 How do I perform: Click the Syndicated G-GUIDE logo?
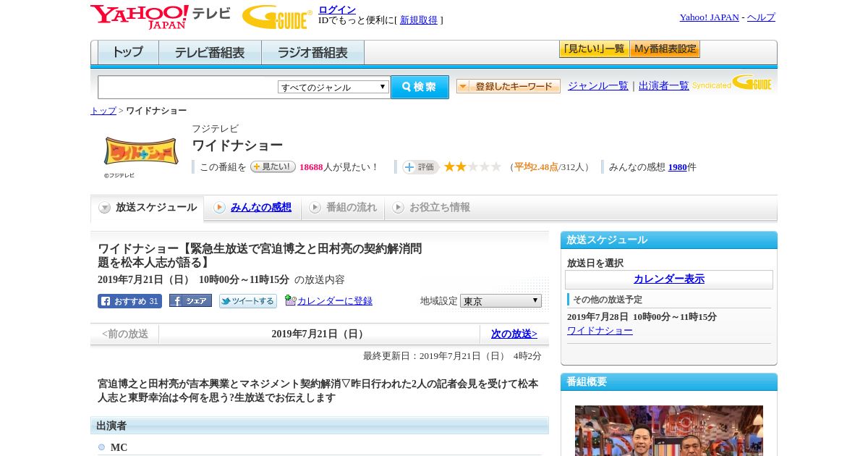732,83
